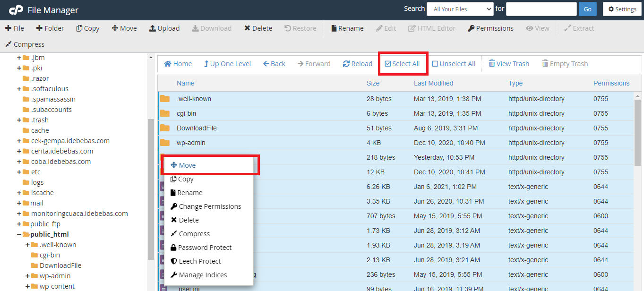This screenshot has width=644, height=291.
Task: Click Unselect All to clear selection
Action: tap(453, 63)
